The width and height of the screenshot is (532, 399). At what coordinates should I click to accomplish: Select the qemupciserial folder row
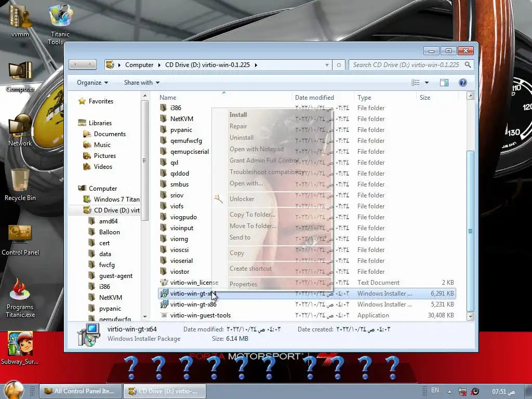(307, 151)
